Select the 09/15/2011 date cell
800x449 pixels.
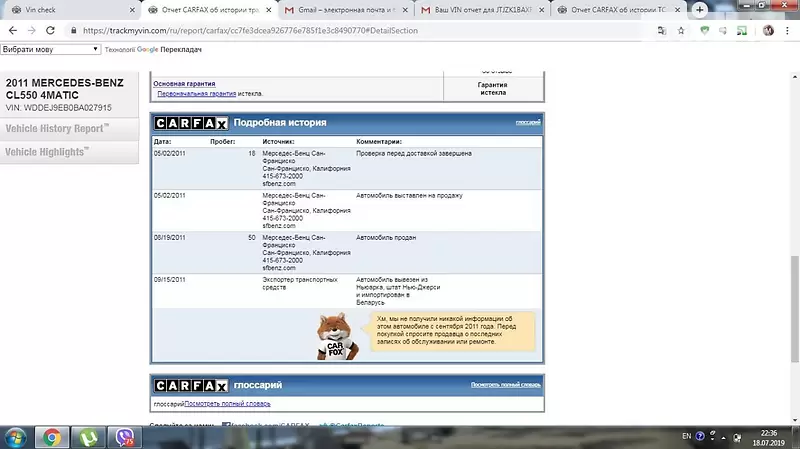(x=169, y=280)
